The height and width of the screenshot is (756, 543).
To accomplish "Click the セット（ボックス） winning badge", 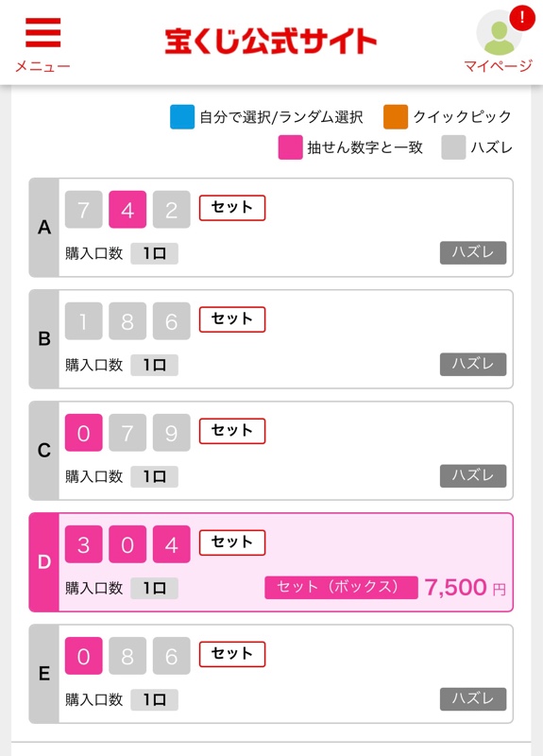I will click(341, 587).
